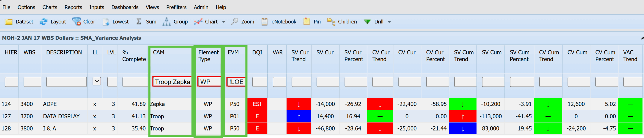Click the Pin note icon

[x=306, y=22]
